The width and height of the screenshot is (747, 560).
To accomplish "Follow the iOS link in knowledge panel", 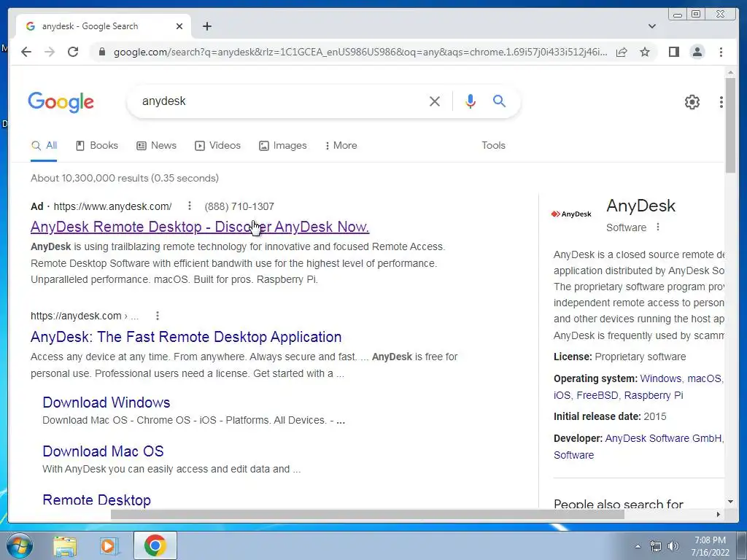I will (562, 395).
